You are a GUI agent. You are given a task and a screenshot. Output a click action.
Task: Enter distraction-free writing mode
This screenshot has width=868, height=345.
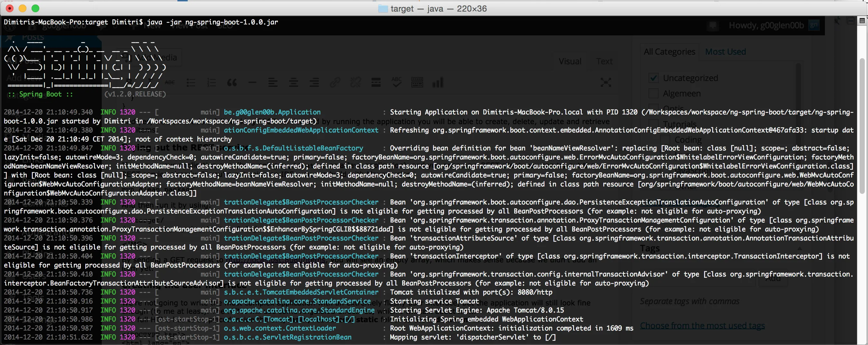[606, 82]
